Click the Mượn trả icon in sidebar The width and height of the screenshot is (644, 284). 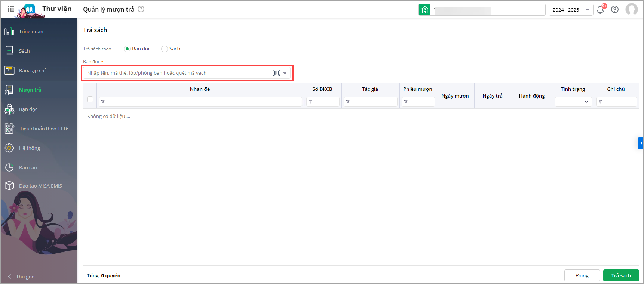(9, 90)
